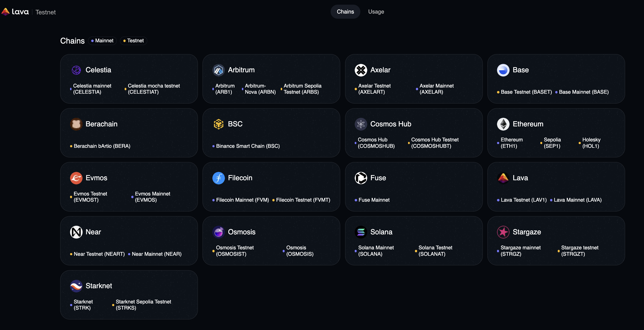
Task: Open Filecoin Mainnet (FVM)
Action: pos(240,200)
